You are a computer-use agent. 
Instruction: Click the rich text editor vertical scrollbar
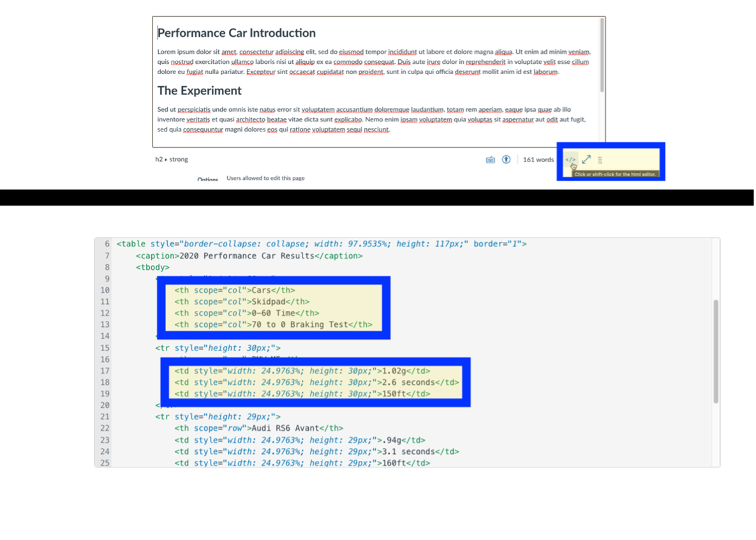(x=602, y=56)
